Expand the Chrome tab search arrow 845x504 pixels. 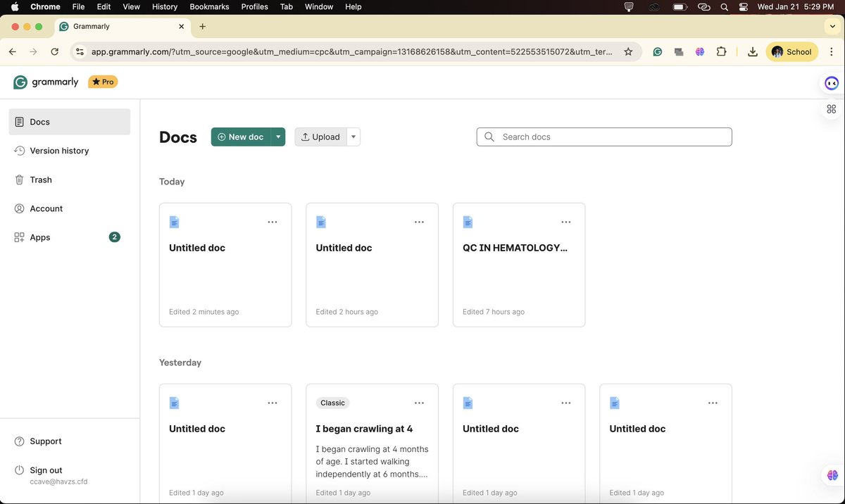point(832,27)
